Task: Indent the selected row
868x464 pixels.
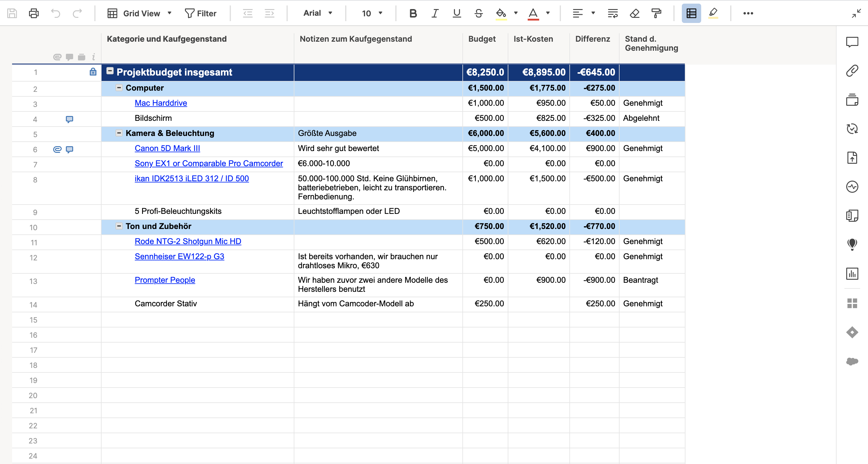Action: (270, 14)
